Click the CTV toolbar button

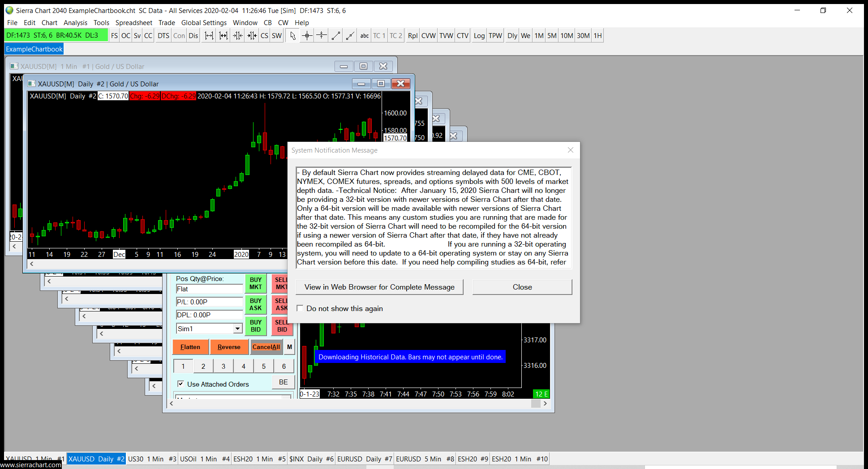tap(463, 36)
